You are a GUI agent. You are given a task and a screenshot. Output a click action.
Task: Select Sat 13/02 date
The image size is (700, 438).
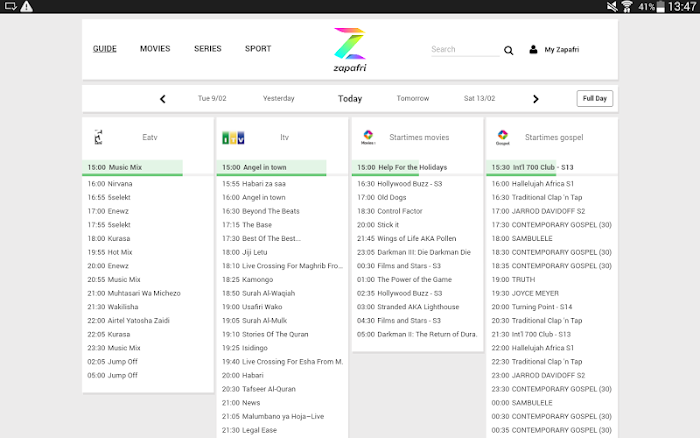click(479, 98)
